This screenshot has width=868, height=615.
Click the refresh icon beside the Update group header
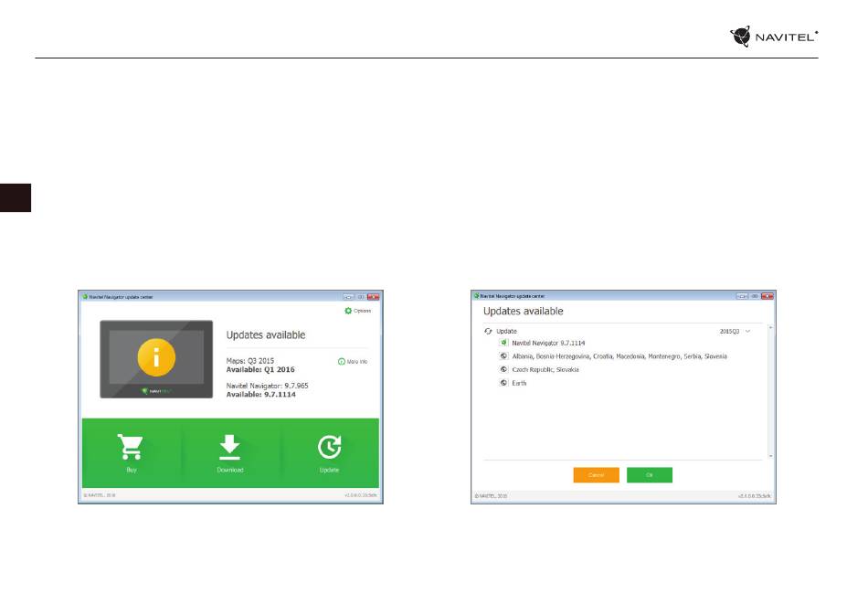pos(488,331)
